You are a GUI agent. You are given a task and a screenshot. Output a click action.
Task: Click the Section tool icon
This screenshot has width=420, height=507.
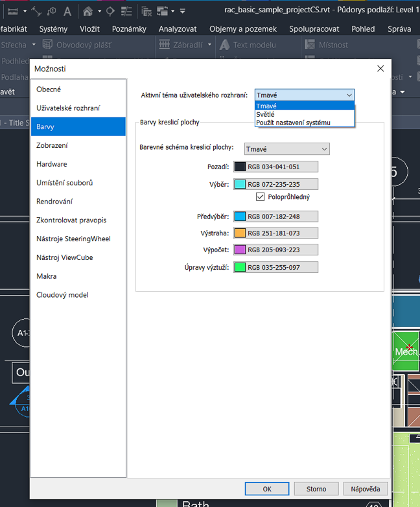click(110, 11)
